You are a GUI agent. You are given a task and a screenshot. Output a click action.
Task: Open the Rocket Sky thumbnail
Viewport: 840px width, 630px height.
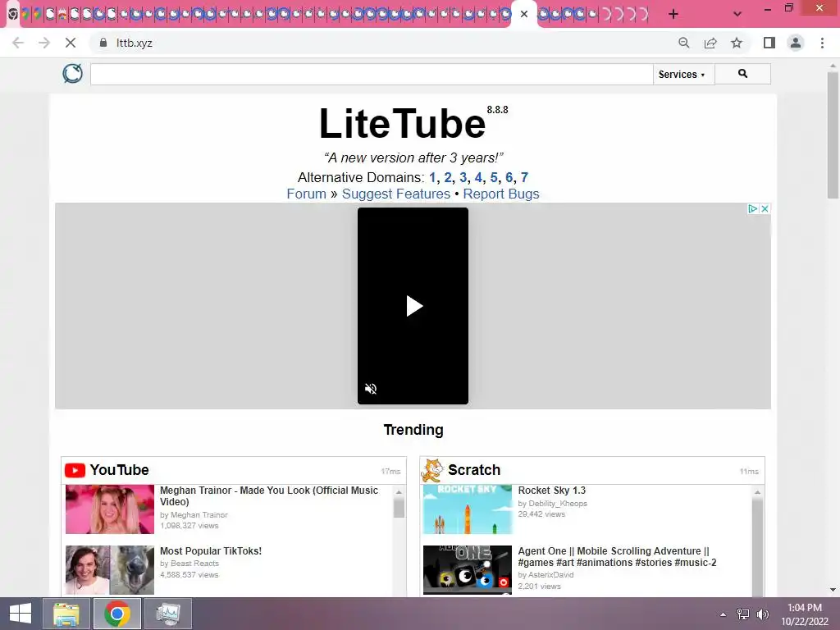pyautogui.click(x=468, y=509)
